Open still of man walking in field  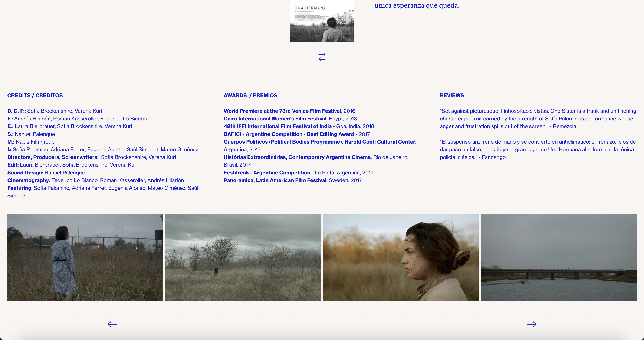point(243,258)
